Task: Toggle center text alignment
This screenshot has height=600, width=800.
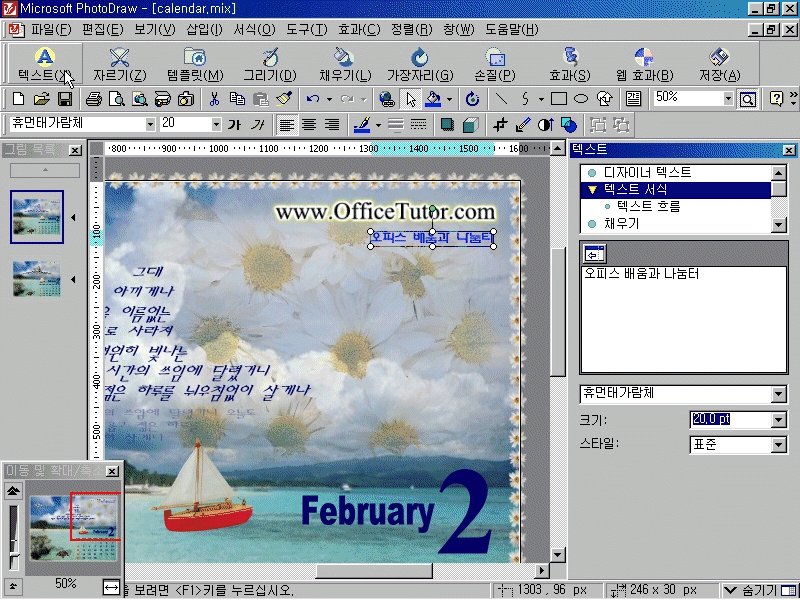Action: click(309, 124)
